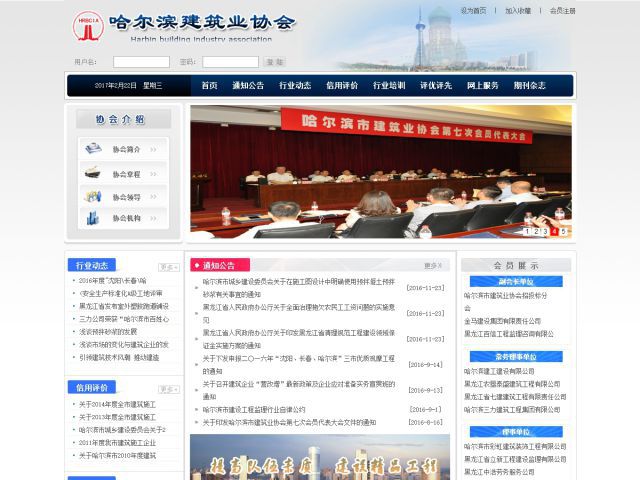Click the HRBCIA association logo

87,27
